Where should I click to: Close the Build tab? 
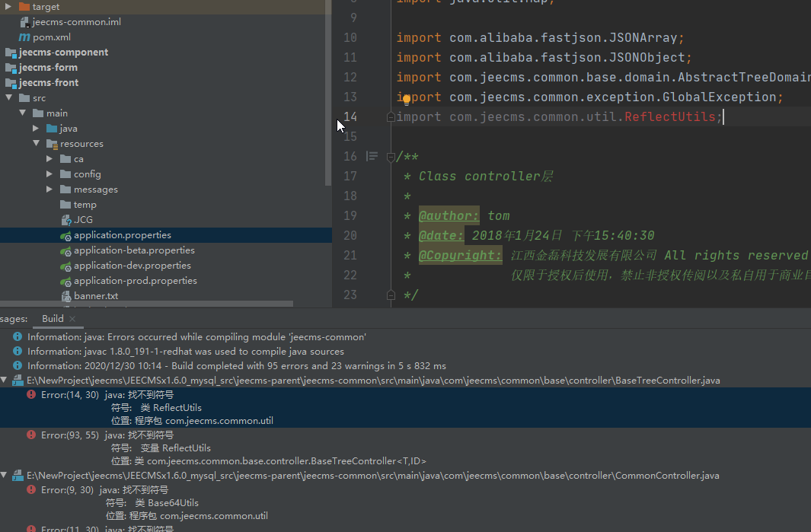coord(73,319)
